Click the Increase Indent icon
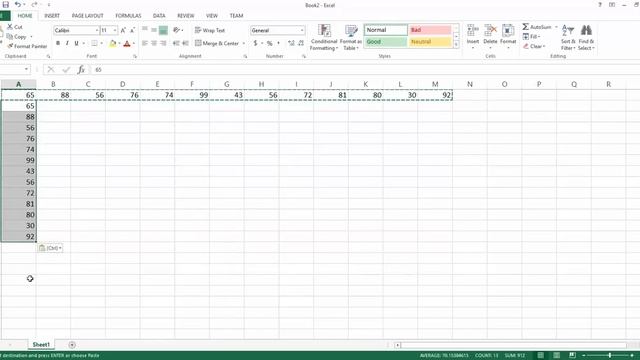This screenshot has height=360, width=640. pyautogui.click(x=185, y=43)
